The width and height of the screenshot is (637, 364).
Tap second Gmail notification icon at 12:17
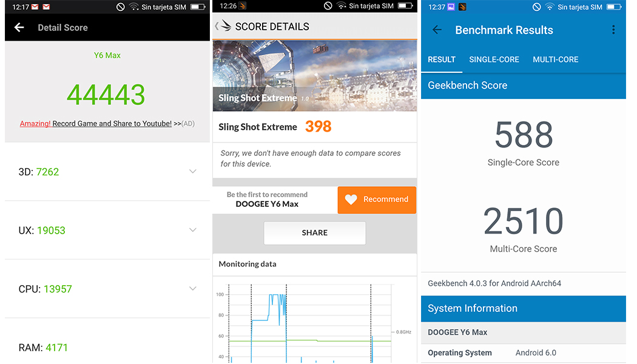(x=46, y=7)
